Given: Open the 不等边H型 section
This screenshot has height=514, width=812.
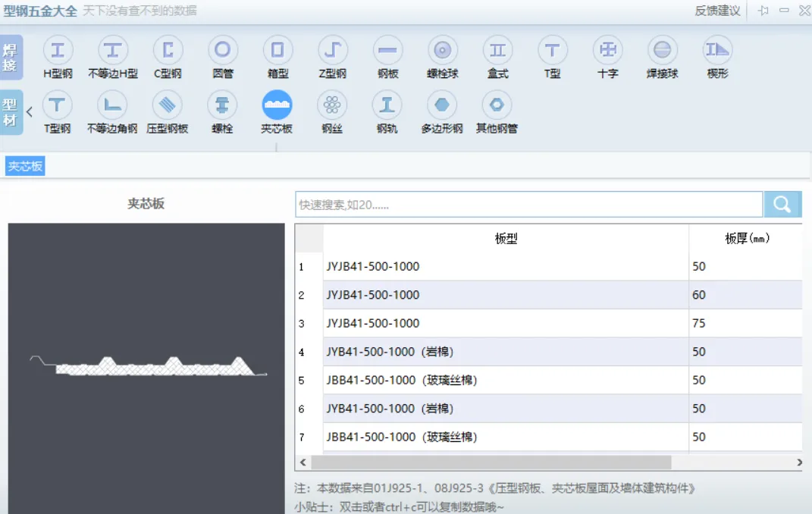Looking at the screenshot, I should [113, 53].
